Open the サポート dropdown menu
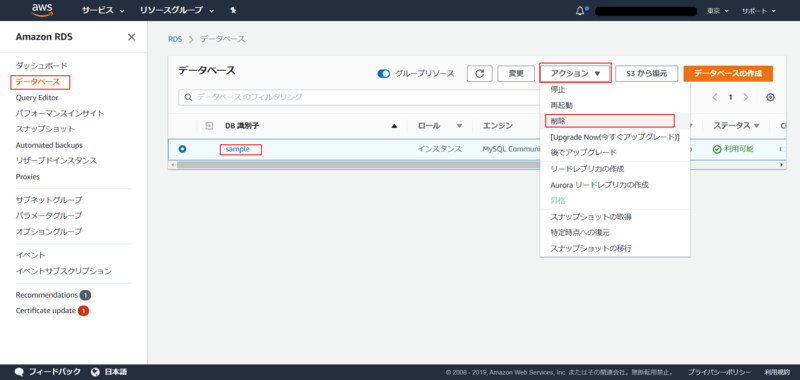 tap(758, 11)
